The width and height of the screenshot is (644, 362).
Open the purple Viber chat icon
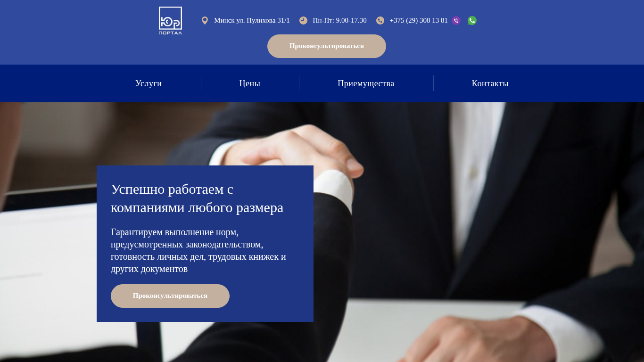(x=456, y=20)
